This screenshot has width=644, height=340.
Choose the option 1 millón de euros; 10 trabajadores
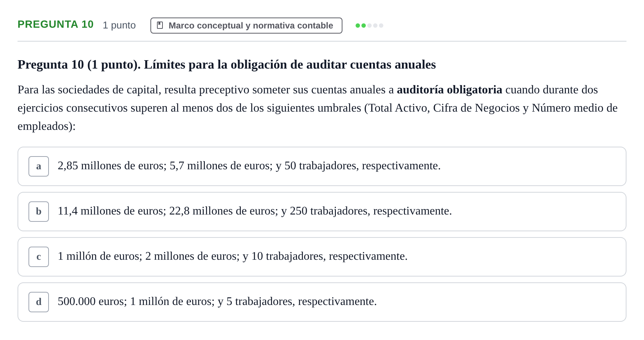tap(322, 257)
